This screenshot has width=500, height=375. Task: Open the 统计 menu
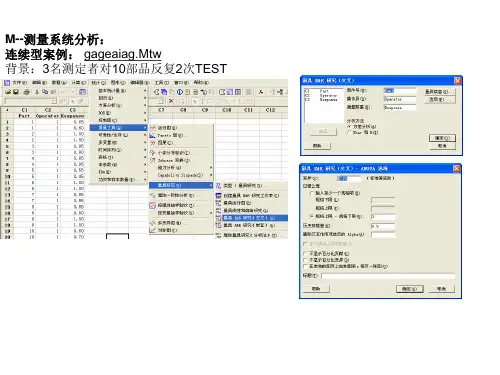point(98,83)
